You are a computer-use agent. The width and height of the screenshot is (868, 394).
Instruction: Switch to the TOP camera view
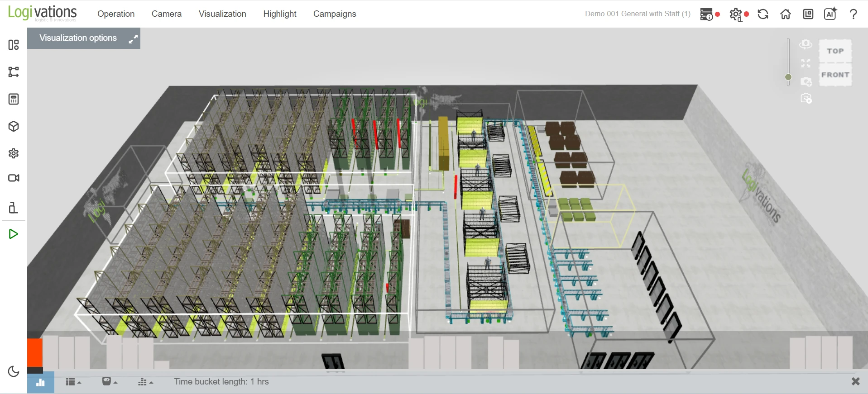[835, 51]
